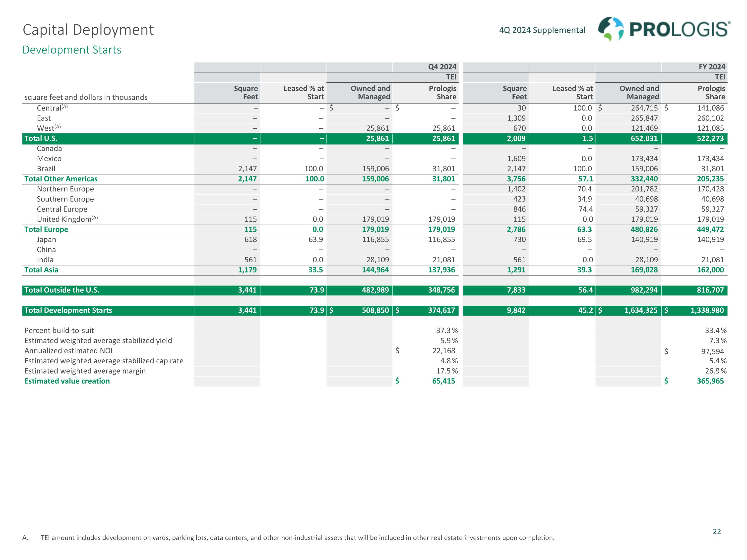Click the Total Development Starts row label

68,311
